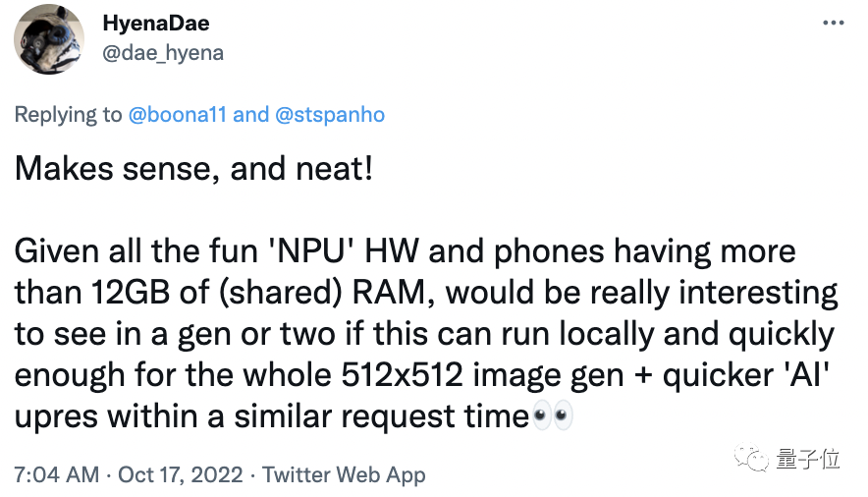The width and height of the screenshot is (868, 497).
Task: Click the "Replying to" label
Action: (69, 115)
